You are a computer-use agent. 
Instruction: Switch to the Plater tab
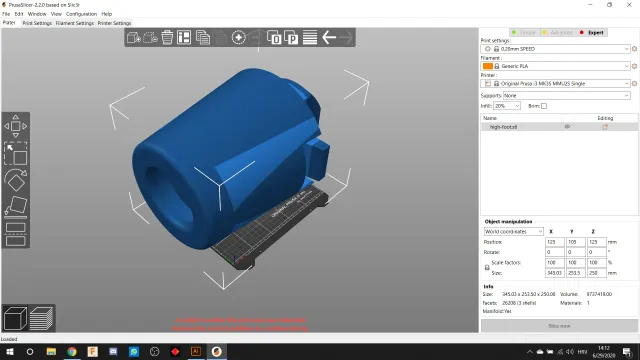point(9,23)
